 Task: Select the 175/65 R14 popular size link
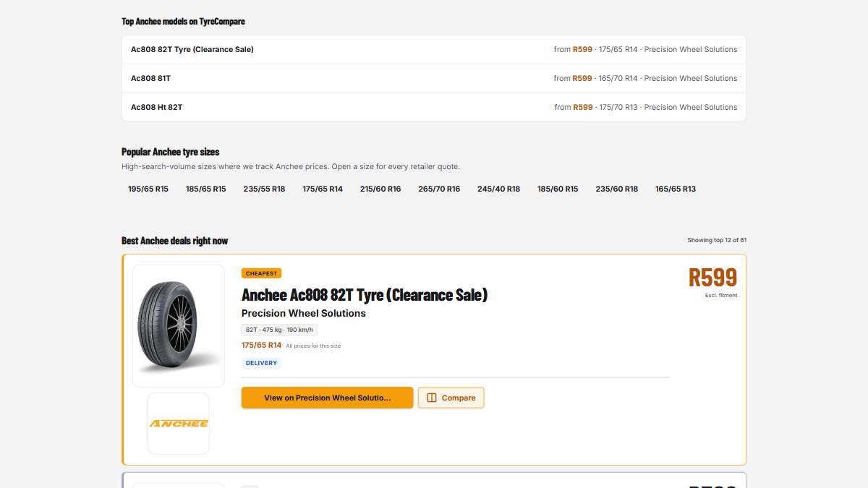(x=323, y=189)
